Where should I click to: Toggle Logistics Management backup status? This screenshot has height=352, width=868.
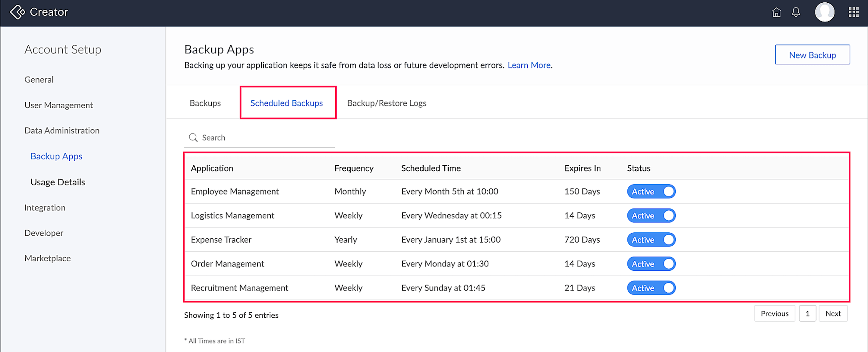pos(651,215)
